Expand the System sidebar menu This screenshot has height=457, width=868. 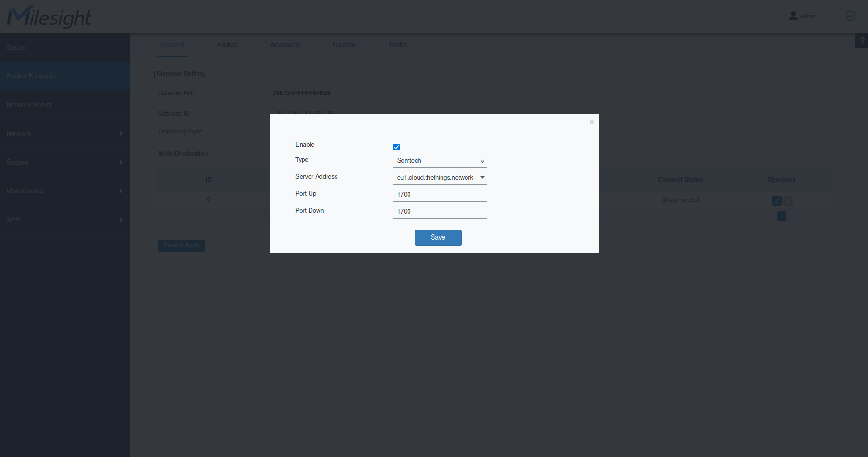(x=65, y=162)
